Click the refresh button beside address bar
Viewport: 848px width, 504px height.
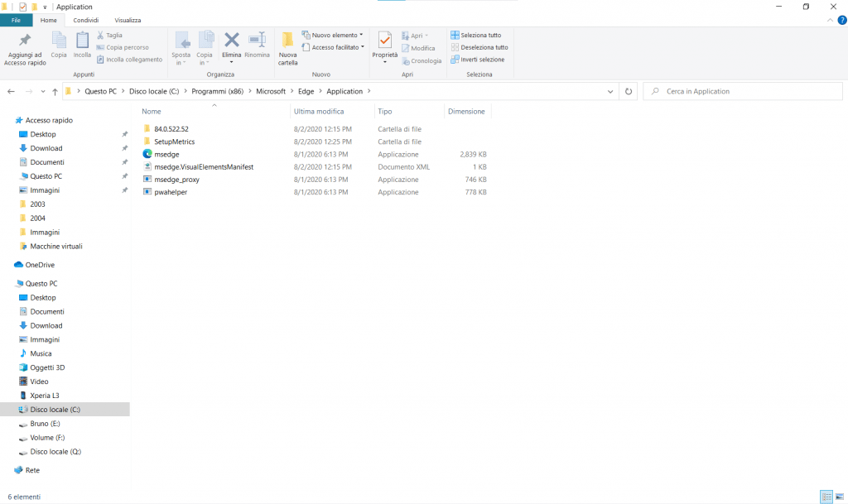629,91
